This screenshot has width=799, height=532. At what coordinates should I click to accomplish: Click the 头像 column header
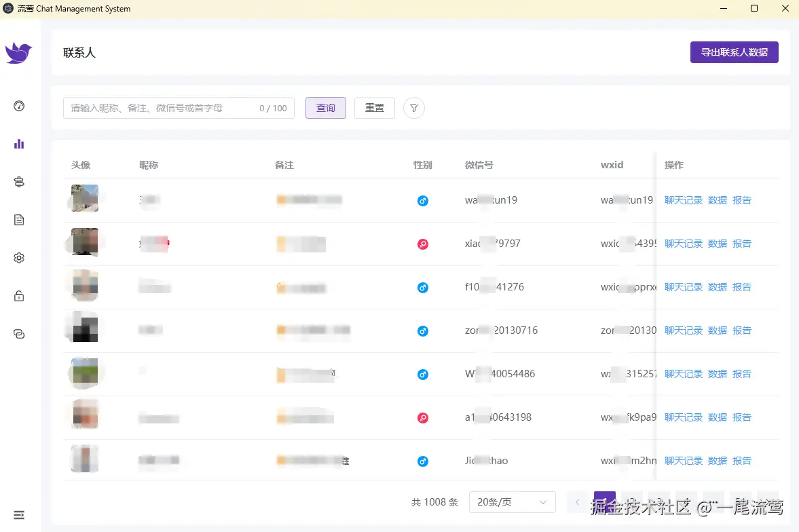coord(81,165)
